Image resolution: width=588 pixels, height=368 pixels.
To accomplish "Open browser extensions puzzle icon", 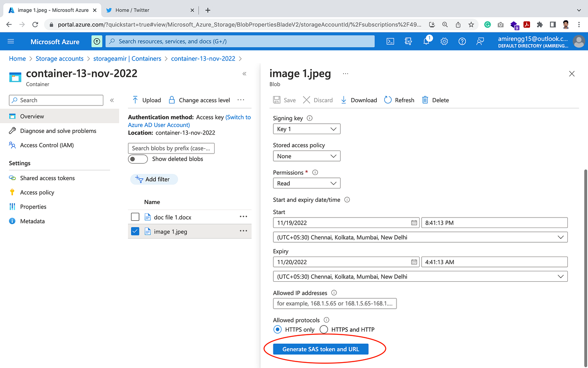I will [x=540, y=24].
